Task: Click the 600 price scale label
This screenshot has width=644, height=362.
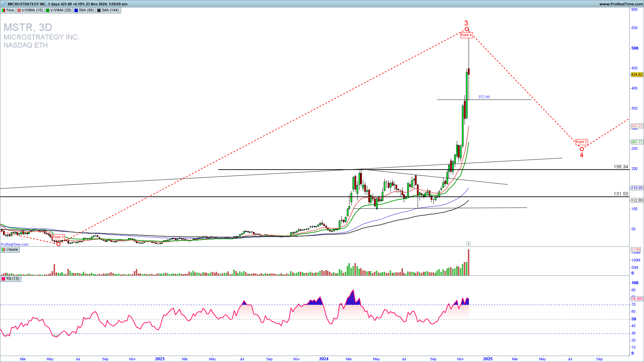Action: tap(635, 10)
